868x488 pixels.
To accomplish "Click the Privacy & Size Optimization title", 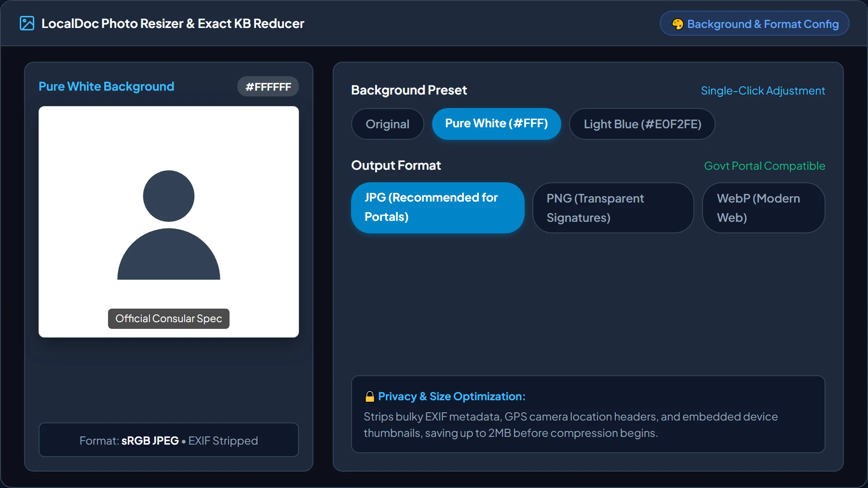I will point(451,396).
